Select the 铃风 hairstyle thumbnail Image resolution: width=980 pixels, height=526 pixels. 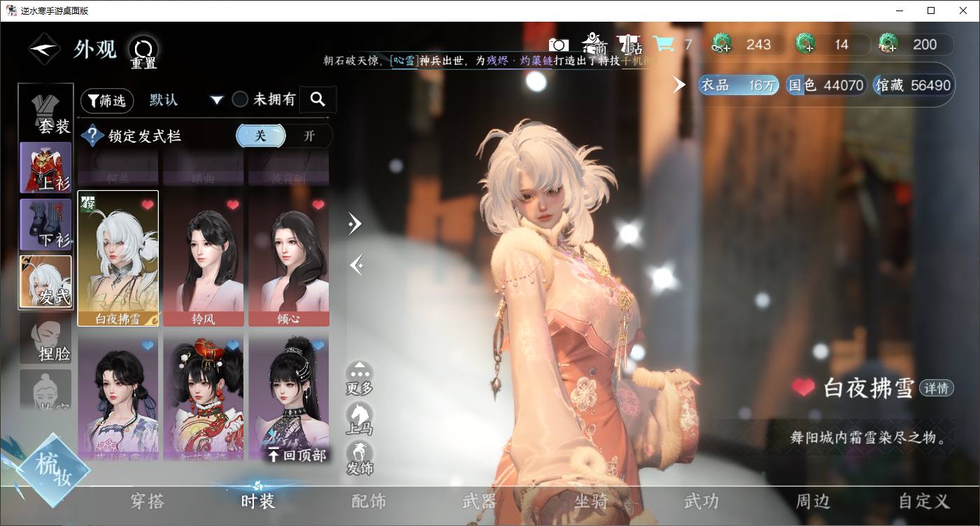pyautogui.click(x=204, y=258)
